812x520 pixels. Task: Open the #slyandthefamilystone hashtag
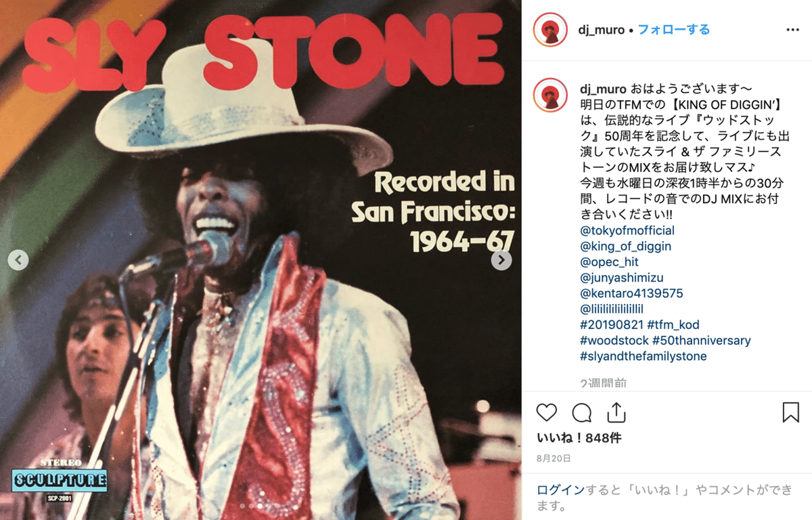[644, 356]
